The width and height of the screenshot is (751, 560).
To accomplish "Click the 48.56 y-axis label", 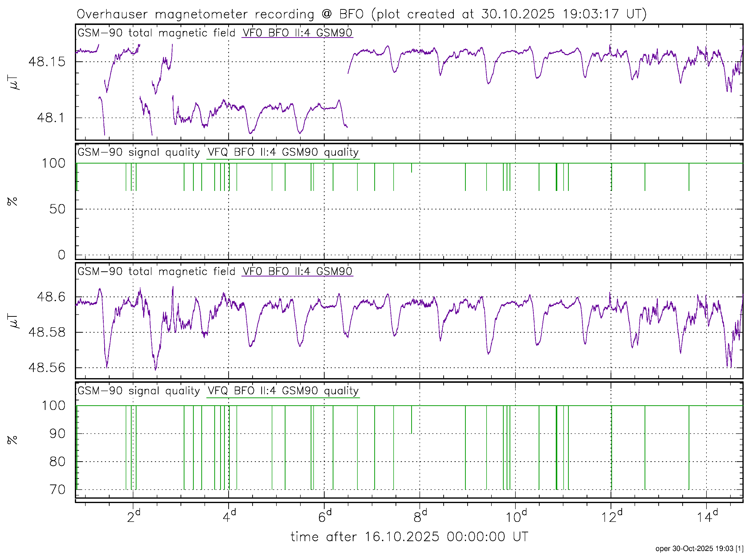I will 47,367.
